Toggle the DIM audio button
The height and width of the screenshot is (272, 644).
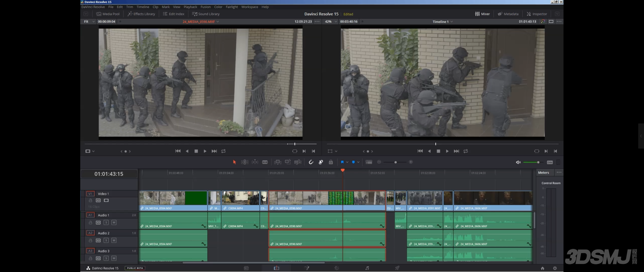click(x=550, y=162)
